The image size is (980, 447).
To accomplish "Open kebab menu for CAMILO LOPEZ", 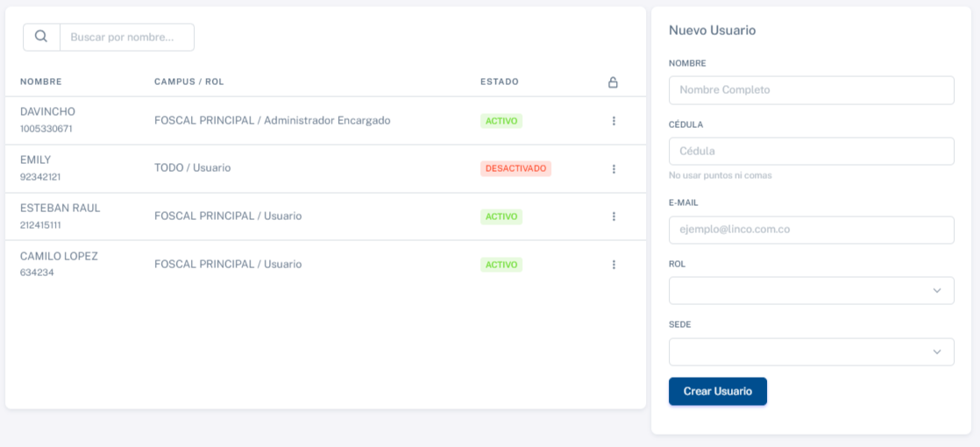I will pyautogui.click(x=614, y=265).
